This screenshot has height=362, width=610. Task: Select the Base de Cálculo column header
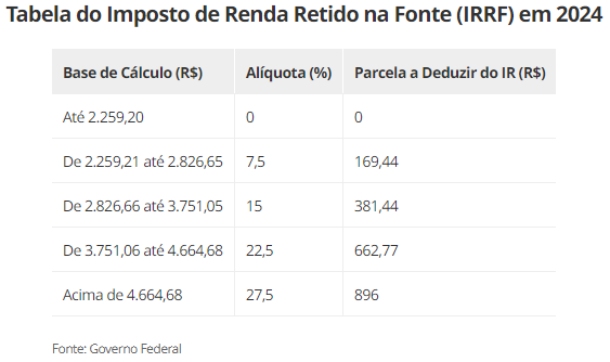tap(143, 72)
